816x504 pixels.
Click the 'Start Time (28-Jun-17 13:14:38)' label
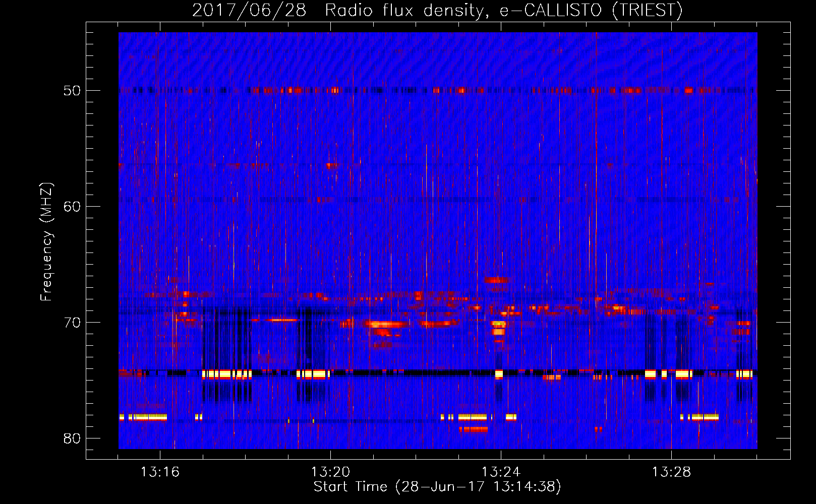point(437,487)
